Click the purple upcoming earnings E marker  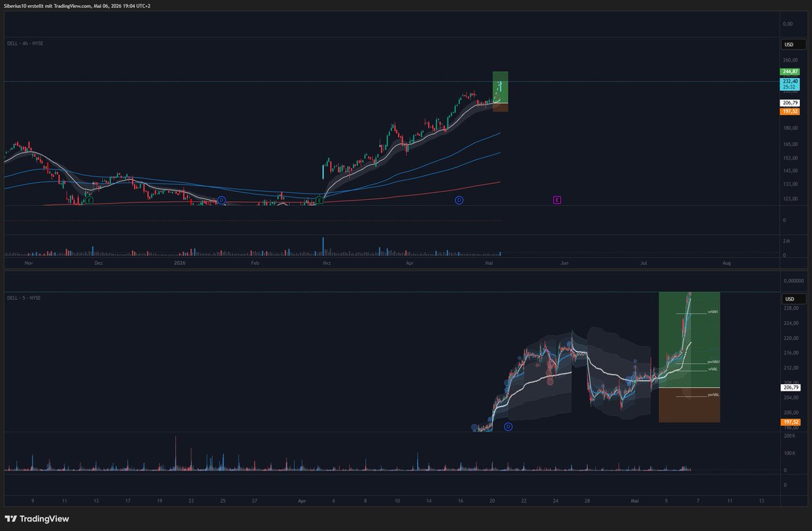point(557,200)
